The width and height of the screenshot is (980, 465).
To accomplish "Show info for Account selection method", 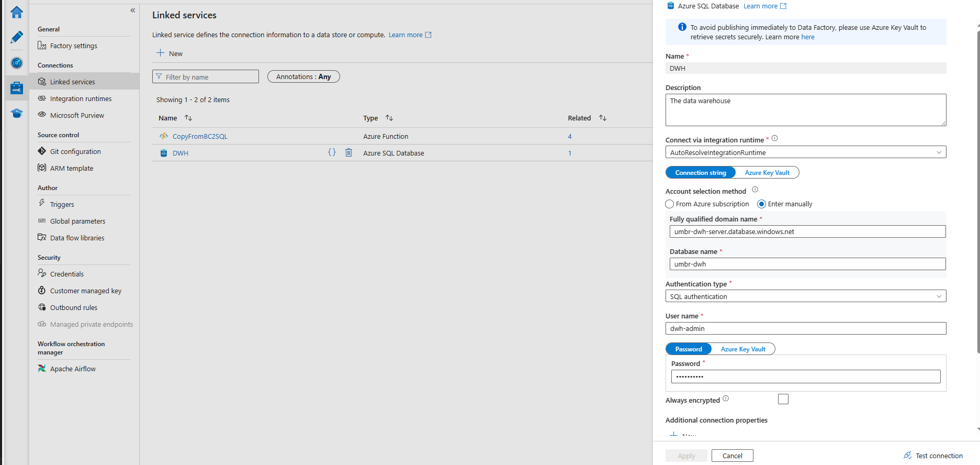I will coord(755,190).
